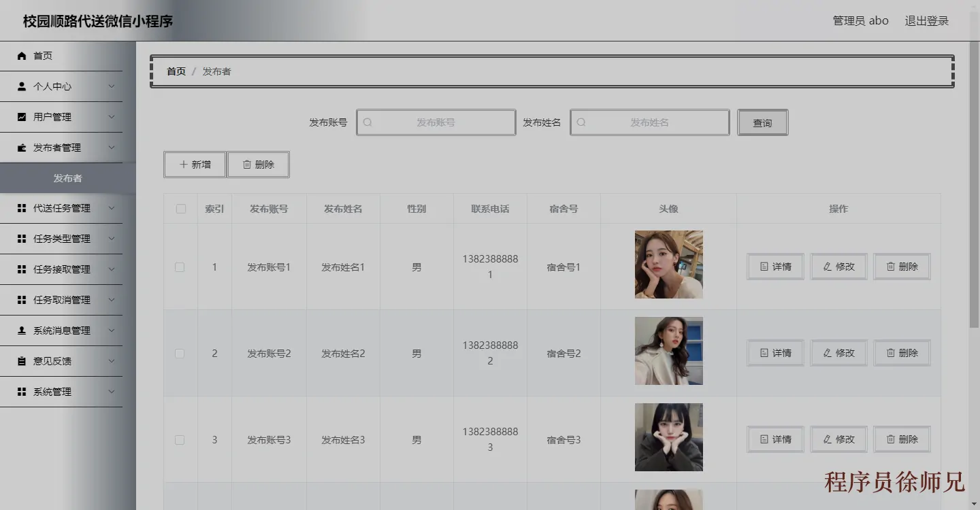Open 代送任务管理 menu label
The image size is (980, 510).
[62, 208]
